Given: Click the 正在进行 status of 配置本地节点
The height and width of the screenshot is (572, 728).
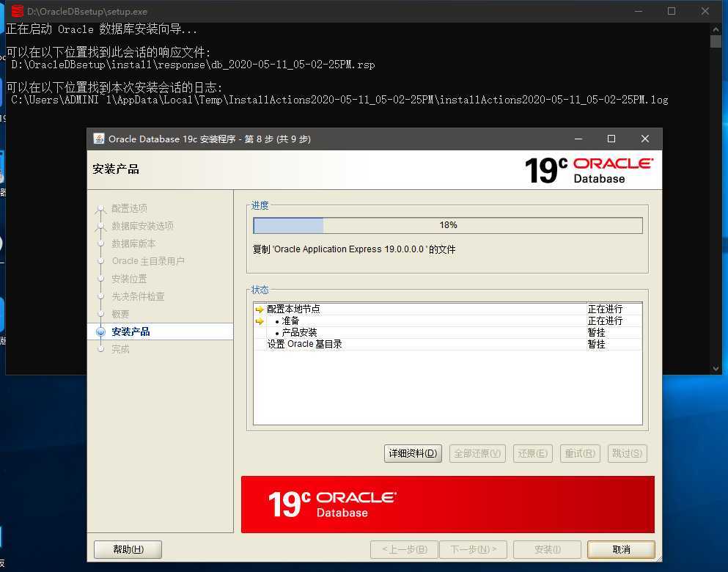Looking at the screenshot, I should tap(605, 309).
